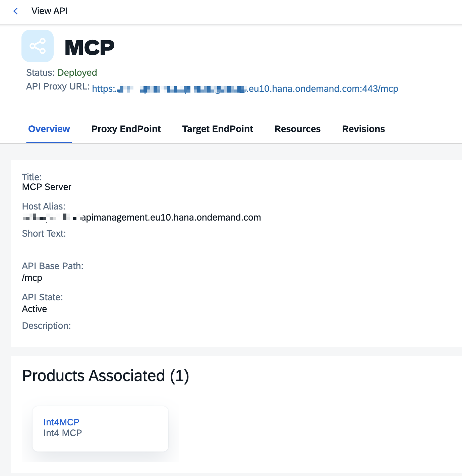Go back using the left chevron arrow
This screenshot has width=462, height=476.
pyautogui.click(x=15, y=11)
